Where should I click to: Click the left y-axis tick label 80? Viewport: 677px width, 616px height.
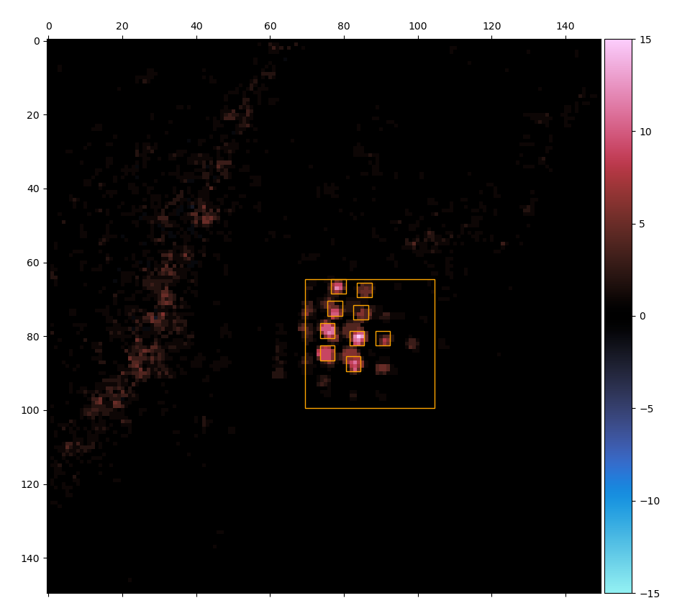pos(34,336)
